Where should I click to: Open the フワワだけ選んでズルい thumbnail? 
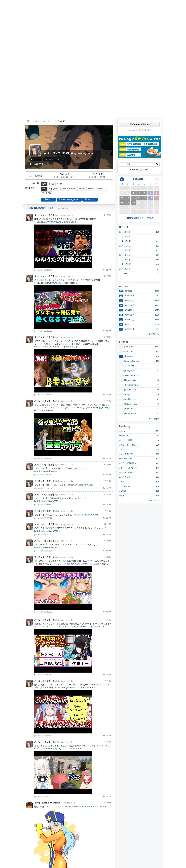63,588
